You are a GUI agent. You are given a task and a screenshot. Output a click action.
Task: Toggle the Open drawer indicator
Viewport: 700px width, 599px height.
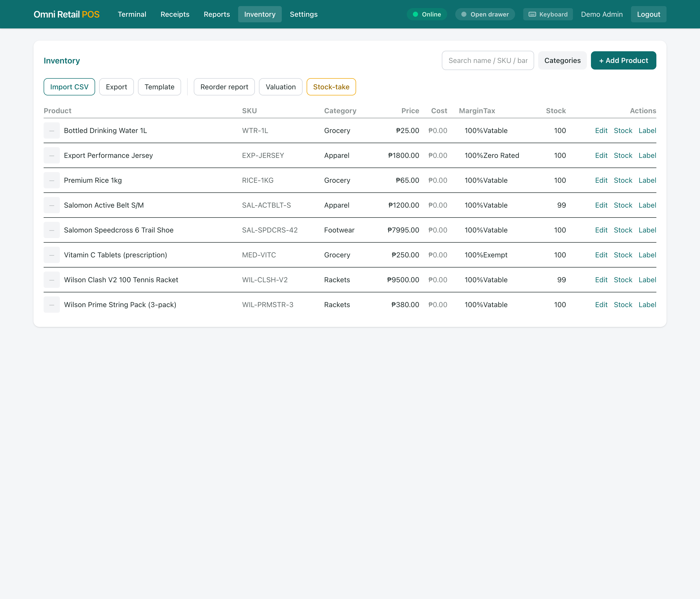point(485,14)
